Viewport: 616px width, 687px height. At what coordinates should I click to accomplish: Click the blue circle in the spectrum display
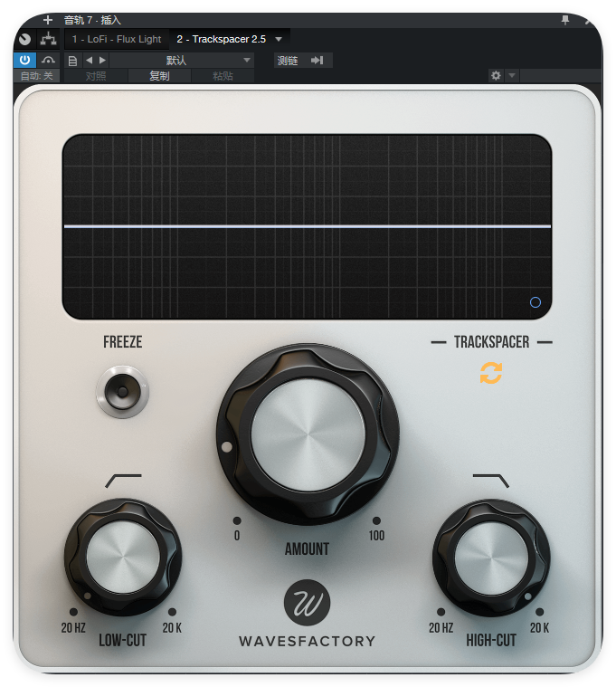pos(535,302)
